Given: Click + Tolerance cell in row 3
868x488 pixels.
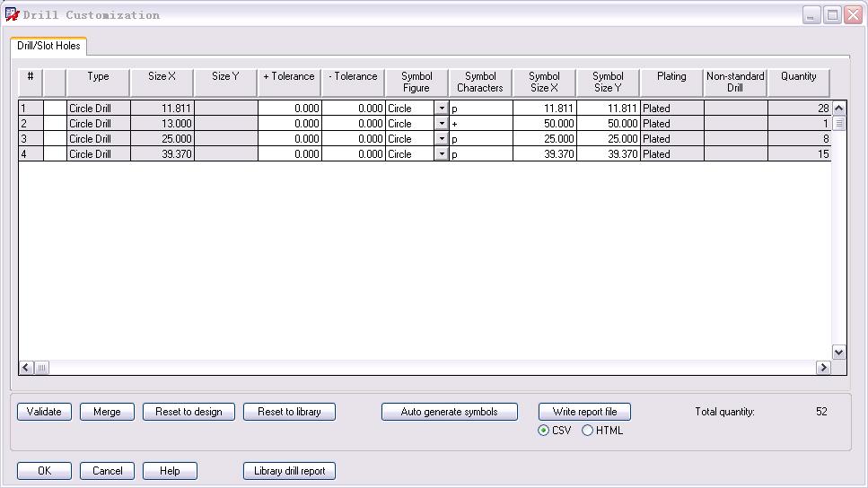Looking at the screenshot, I should (x=289, y=139).
